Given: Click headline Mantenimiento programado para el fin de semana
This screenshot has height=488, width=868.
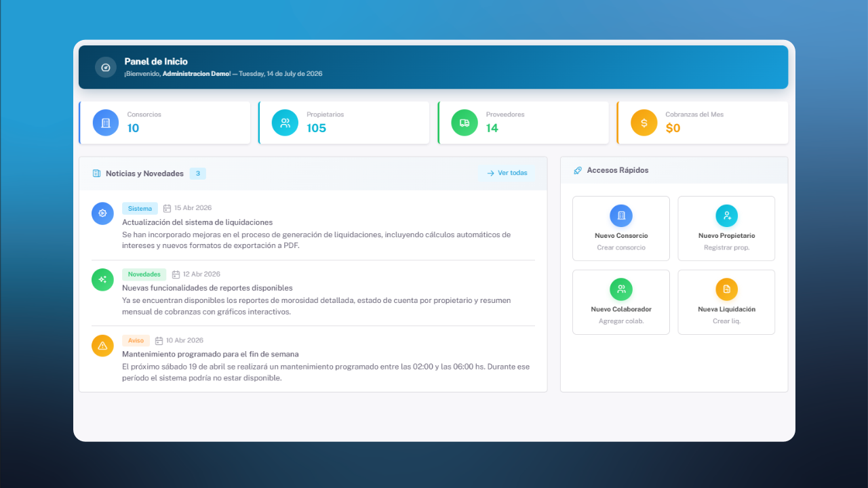Looking at the screenshot, I should click(x=210, y=354).
